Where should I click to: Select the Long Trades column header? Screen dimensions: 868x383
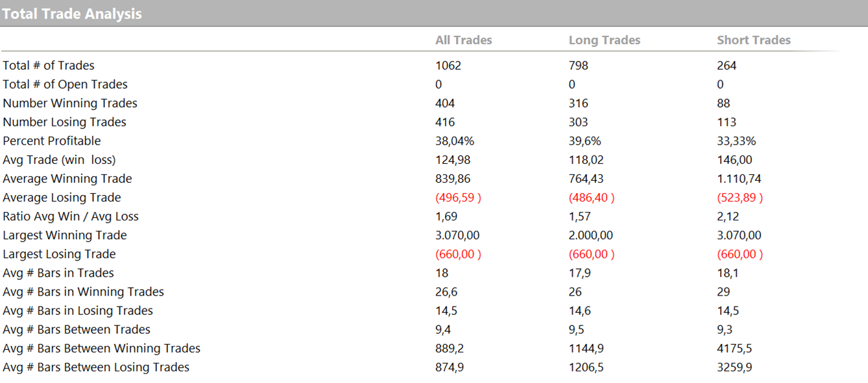coord(604,40)
